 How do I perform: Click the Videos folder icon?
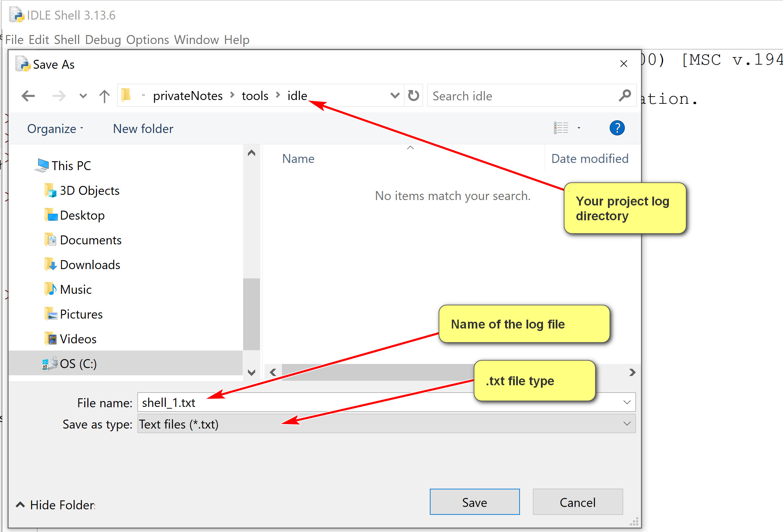click(x=51, y=339)
